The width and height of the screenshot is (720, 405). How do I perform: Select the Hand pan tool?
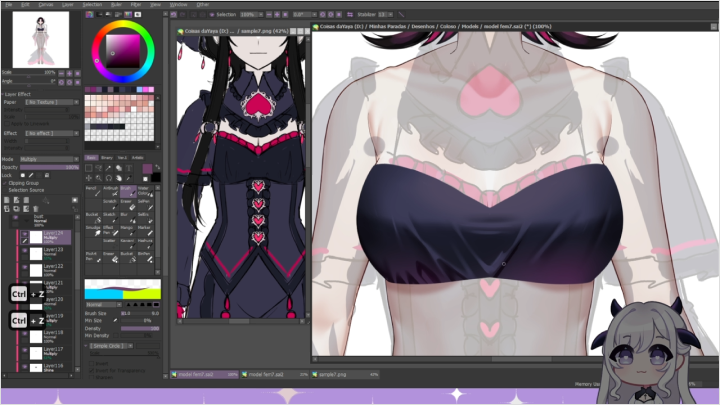pos(118,178)
